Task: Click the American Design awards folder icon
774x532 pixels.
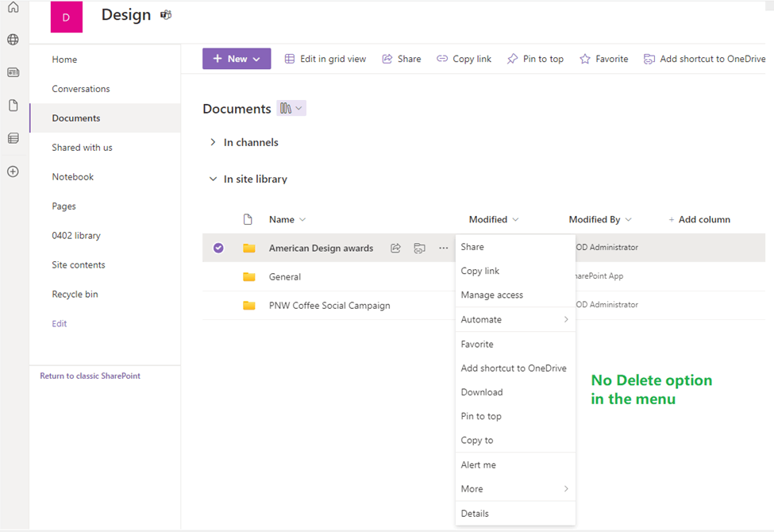Action: (249, 248)
